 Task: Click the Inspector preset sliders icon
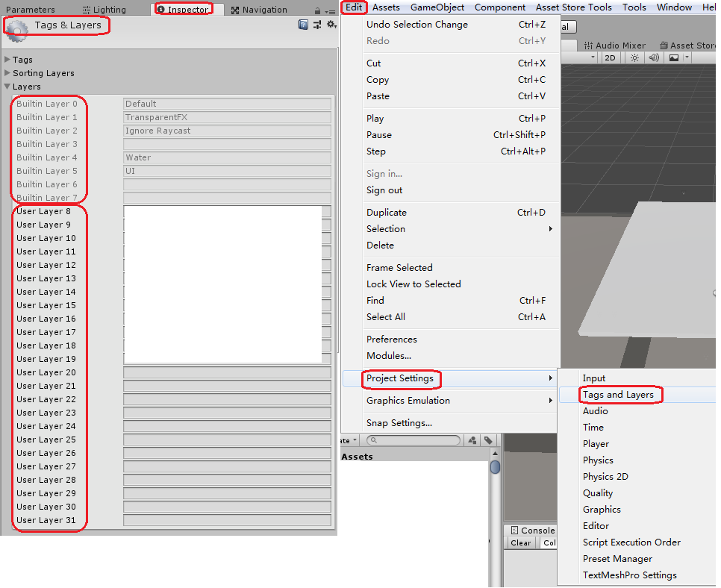coord(317,25)
